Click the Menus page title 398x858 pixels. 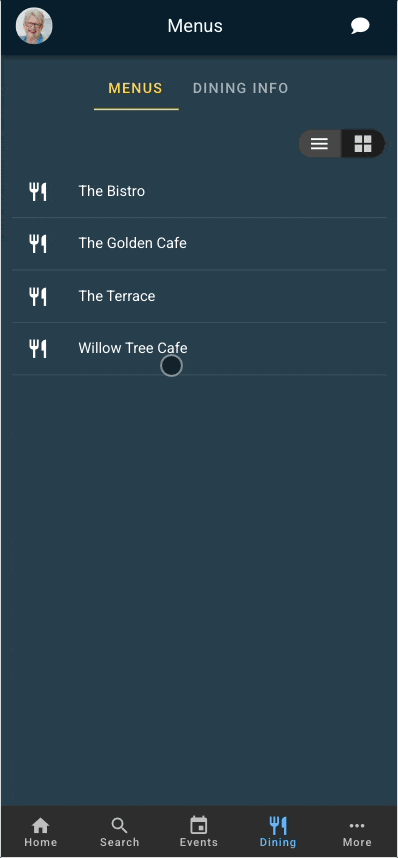click(195, 26)
